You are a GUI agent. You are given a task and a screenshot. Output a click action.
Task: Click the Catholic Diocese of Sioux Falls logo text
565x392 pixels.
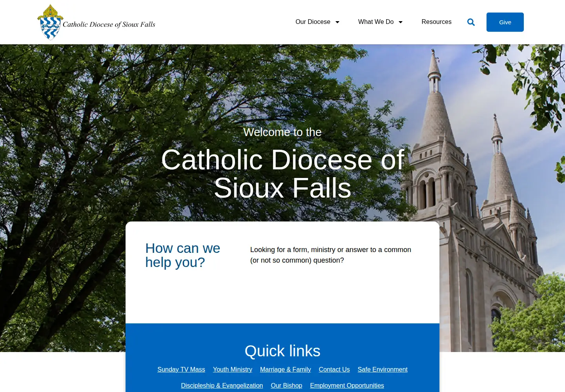109,24
